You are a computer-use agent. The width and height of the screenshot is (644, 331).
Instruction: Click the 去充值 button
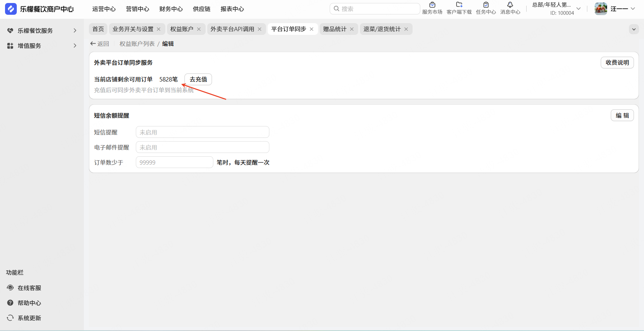pos(198,79)
